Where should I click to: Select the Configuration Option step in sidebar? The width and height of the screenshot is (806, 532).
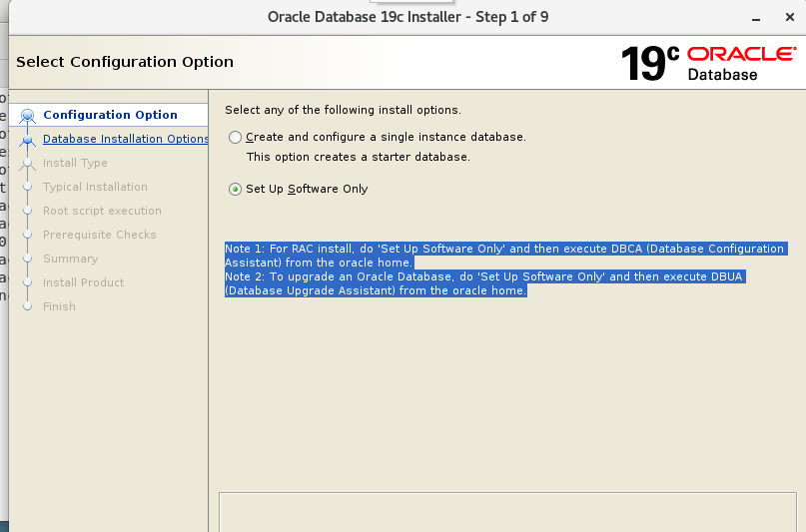pyautogui.click(x=110, y=115)
